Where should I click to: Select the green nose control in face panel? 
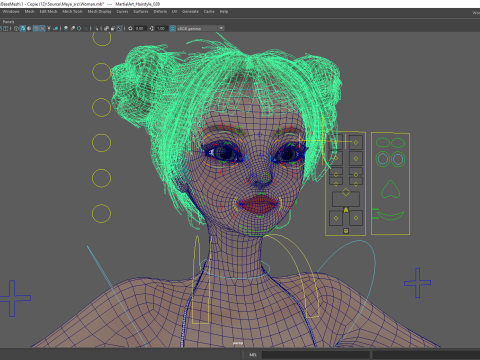pyautogui.click(x=391, y=189)
